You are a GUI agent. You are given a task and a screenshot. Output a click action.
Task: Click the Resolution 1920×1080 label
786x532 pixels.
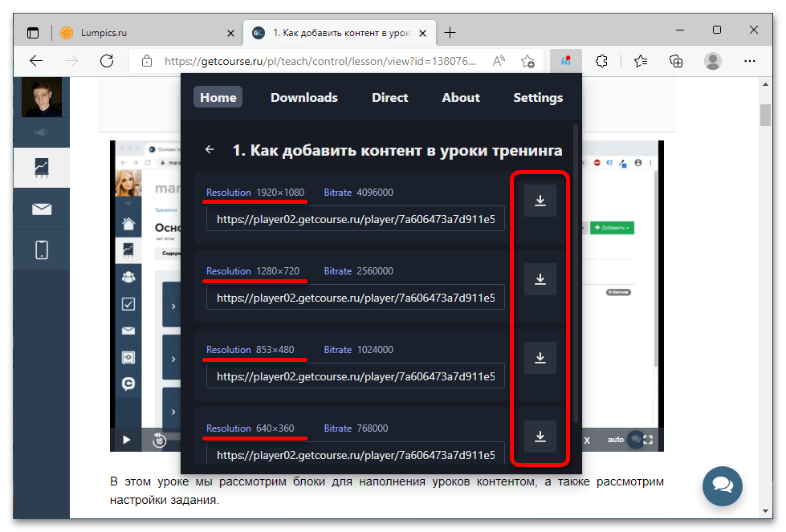[255, 193]
